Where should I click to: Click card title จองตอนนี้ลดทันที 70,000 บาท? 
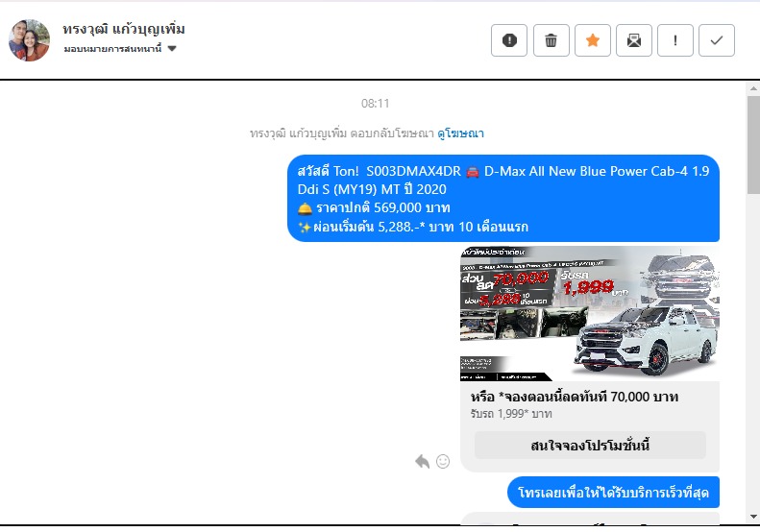pos(575,397)
